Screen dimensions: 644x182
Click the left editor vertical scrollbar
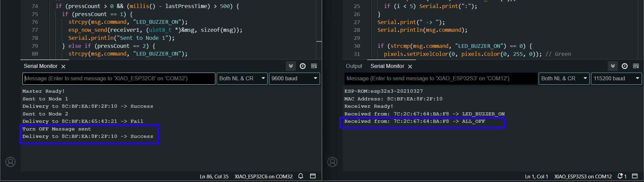(319, 29)
